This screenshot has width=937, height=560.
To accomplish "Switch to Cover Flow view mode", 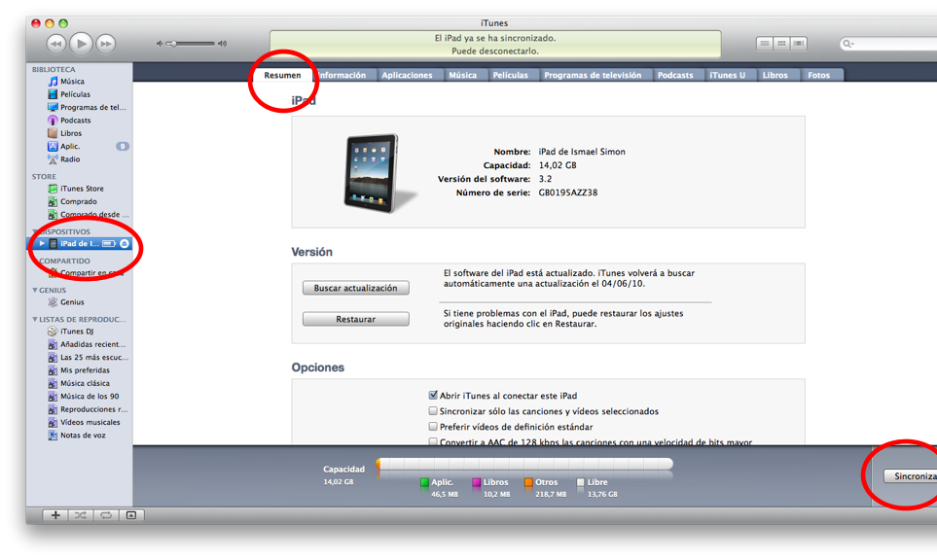I will pyautogui.click(x=799, y=44).
